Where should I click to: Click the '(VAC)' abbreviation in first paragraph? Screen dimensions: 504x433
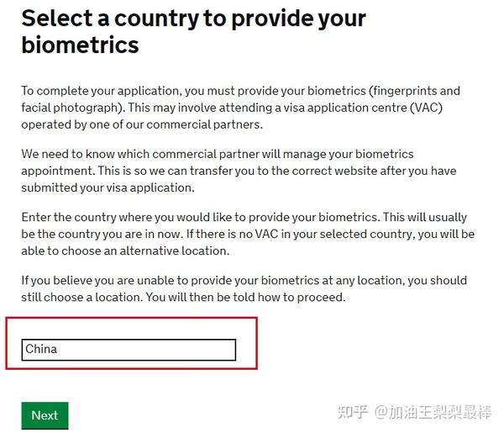tap(429, 108)
